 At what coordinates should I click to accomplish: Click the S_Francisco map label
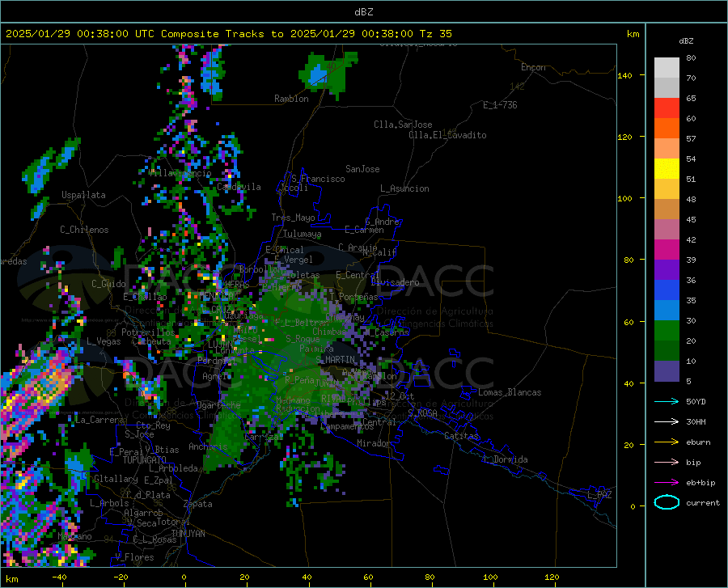pyautogui.click(x=319, y=179)
